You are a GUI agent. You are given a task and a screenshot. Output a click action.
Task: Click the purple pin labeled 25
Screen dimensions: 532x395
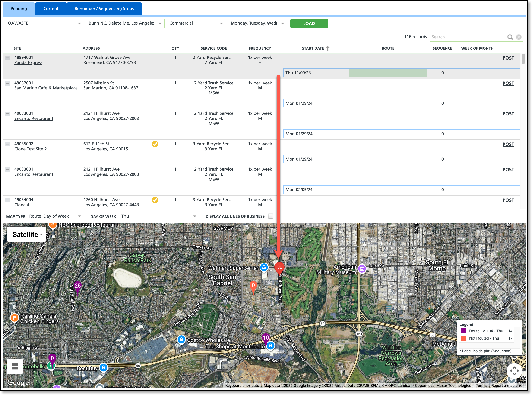point(77,286)
